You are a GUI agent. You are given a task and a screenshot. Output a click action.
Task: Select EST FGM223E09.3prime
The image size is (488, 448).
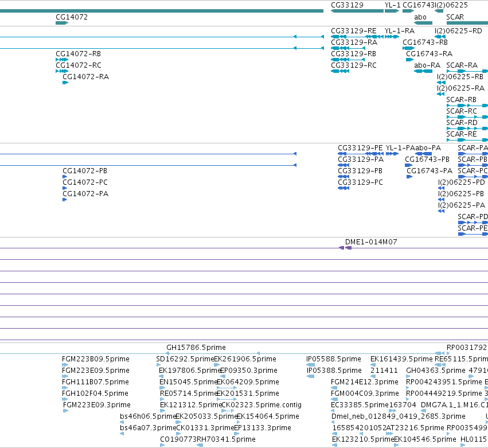(x=66, y=411)
